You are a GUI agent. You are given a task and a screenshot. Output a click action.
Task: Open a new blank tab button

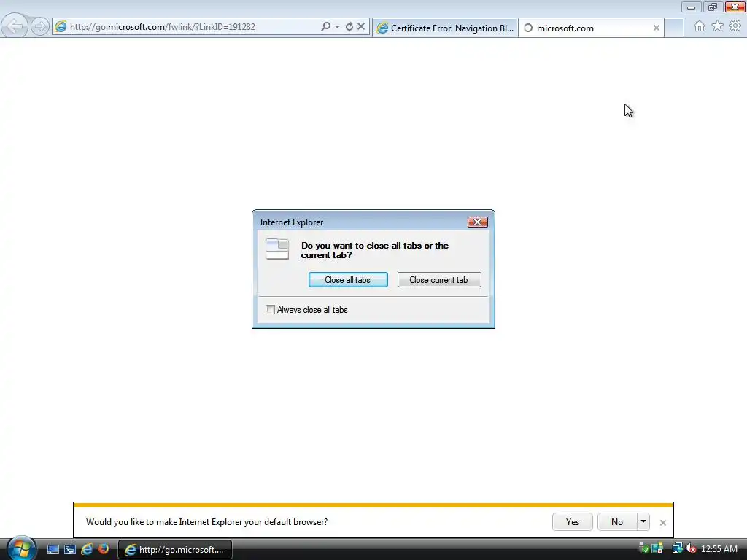[674, 28]
